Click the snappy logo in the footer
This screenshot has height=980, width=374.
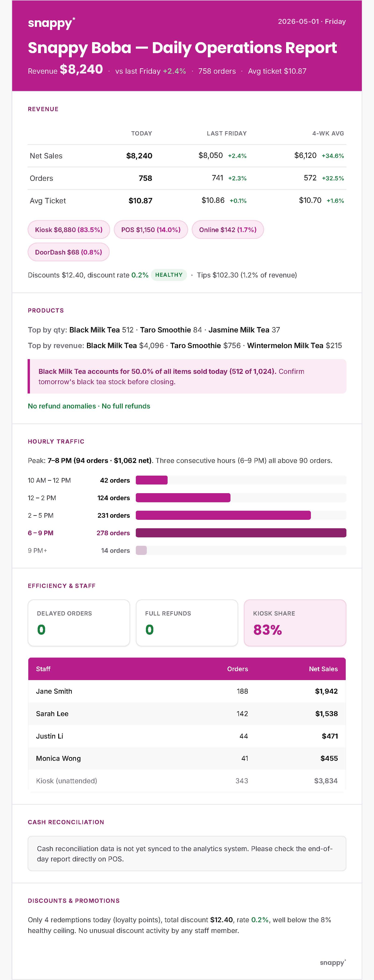[x=333, y=962]
